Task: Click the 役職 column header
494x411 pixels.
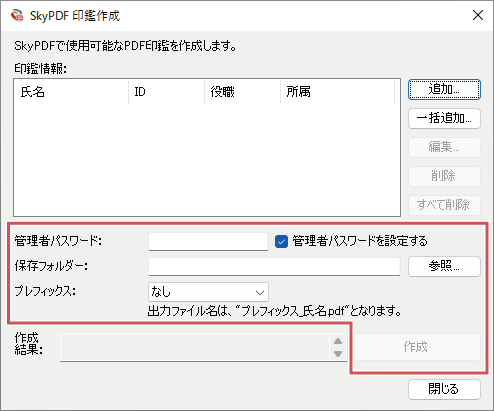Action: [x=242, y=92]
